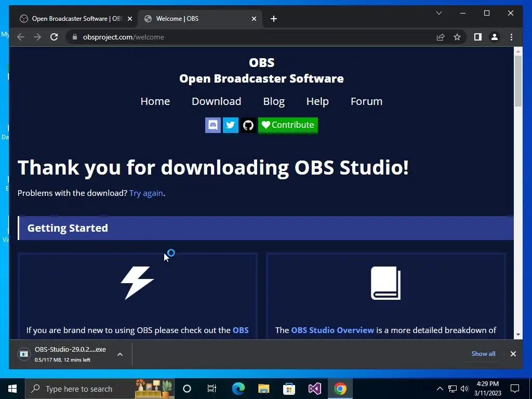The image size is (532, 399).
Task: Open the Chrome profile icon
Action: pos(495,37)
